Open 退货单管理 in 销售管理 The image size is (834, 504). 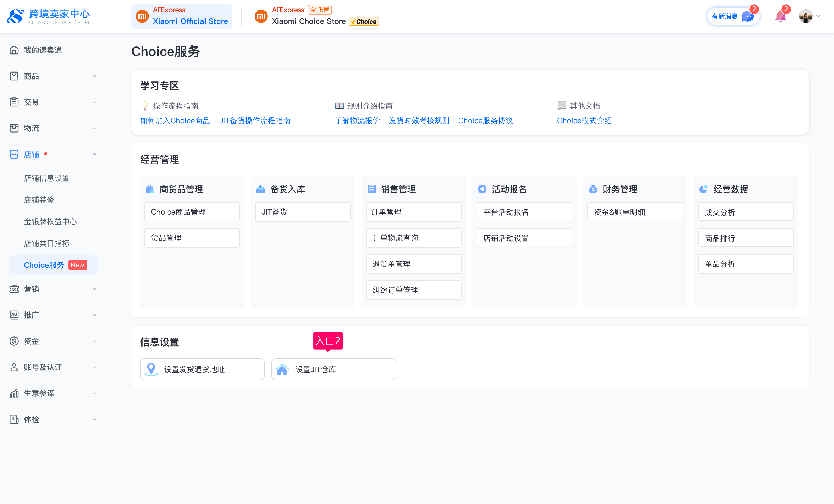tap(414, 264)
